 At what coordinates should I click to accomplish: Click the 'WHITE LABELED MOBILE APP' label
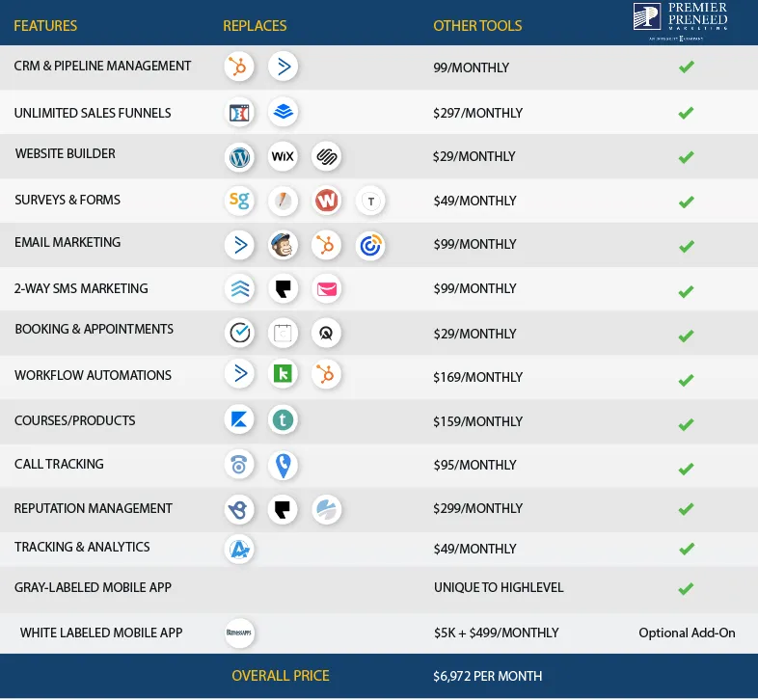click(101, 633)
